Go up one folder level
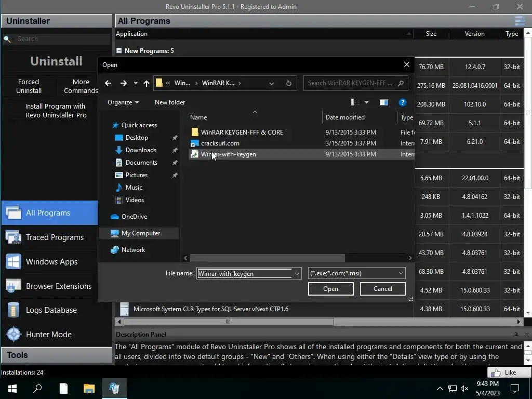Image resolution: width=532 pixels, height=399 pixels. (146, 83)
